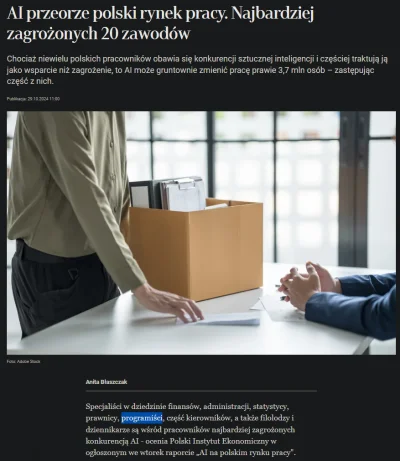Open author Anita Błaszczak's profile
The width and height of the screenshot is (400, 461).
[106, 382]
